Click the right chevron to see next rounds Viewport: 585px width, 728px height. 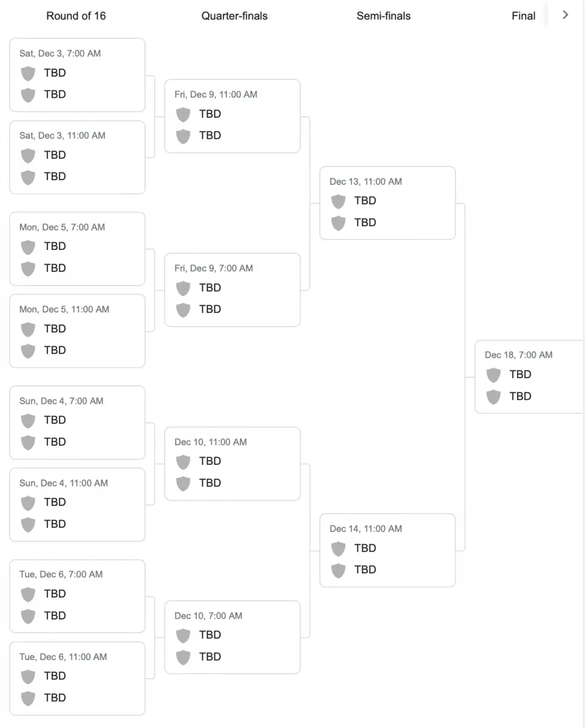[566, 15]
